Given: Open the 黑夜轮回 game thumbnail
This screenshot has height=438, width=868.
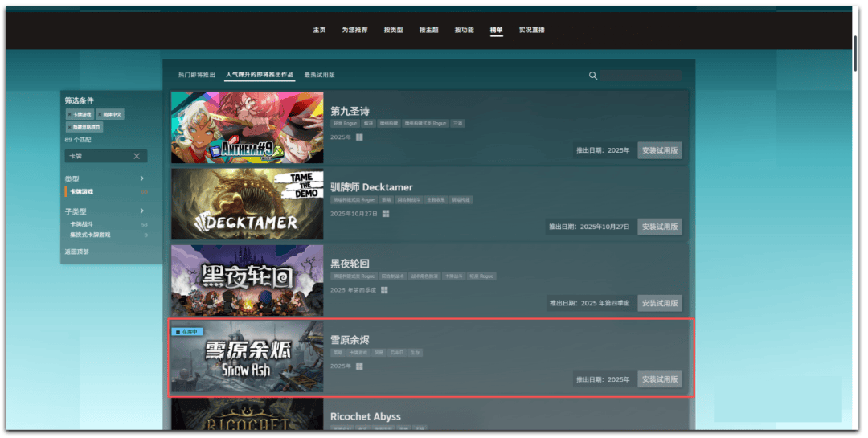Looking at the screenshot, I should [247, 279].
